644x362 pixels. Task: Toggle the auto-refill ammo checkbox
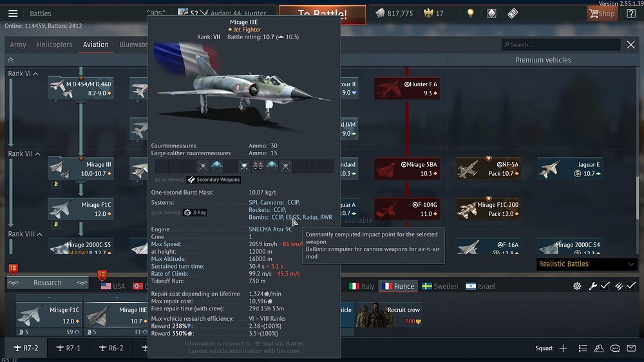coord(631,286)
